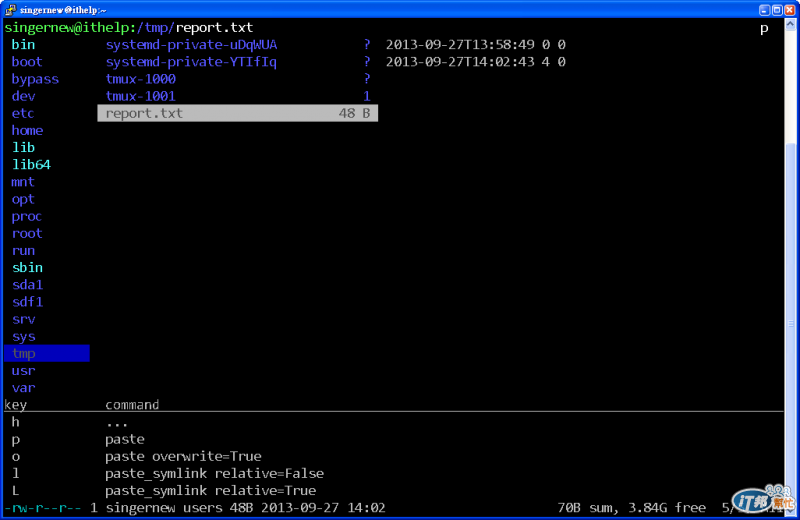The height and width of the screenshot is (520, 800).
Task: Select systemd-private-YTIfIq folder
Action: (191, 62)
